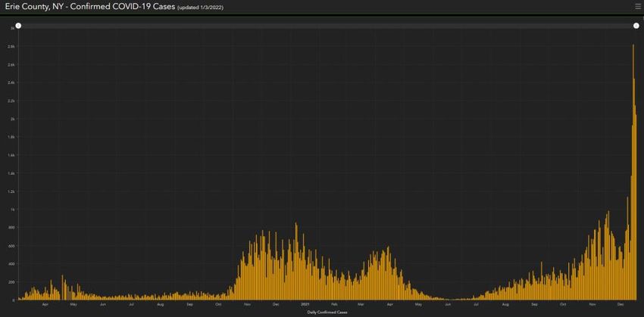Click the 200 label on the y-axis

(11, 282)
